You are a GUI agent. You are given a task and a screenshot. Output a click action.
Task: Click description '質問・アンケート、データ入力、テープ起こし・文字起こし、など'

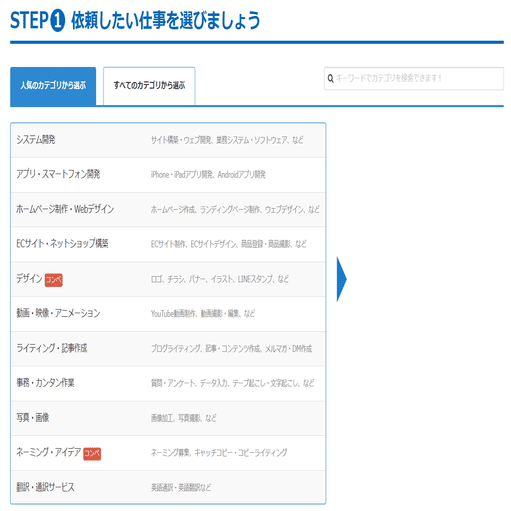(232, 384)
